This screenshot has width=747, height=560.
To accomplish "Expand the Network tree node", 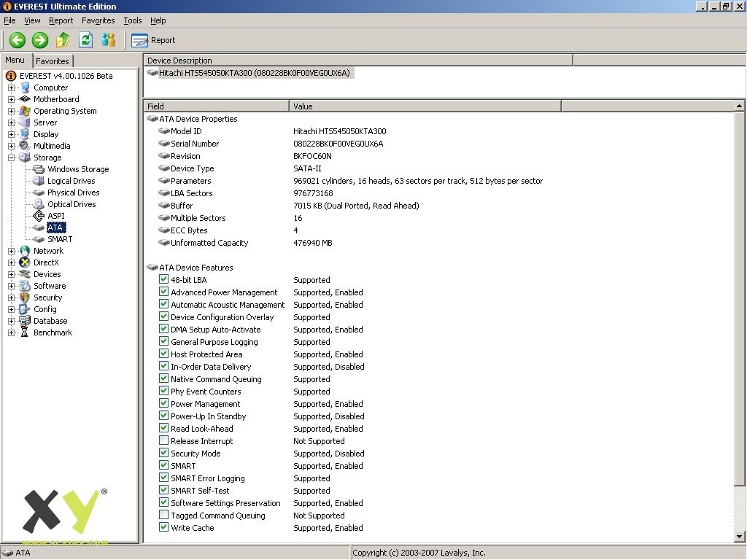I will [11, 251].
